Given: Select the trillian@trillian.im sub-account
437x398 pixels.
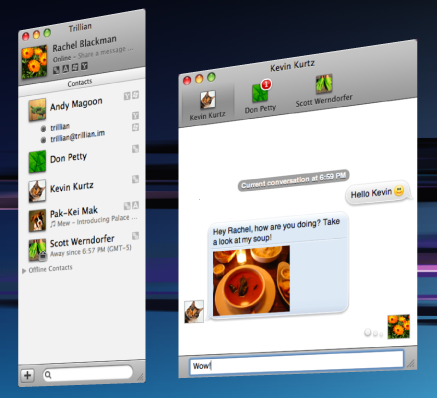Looking at the screenshot, I should coord(77,136).
